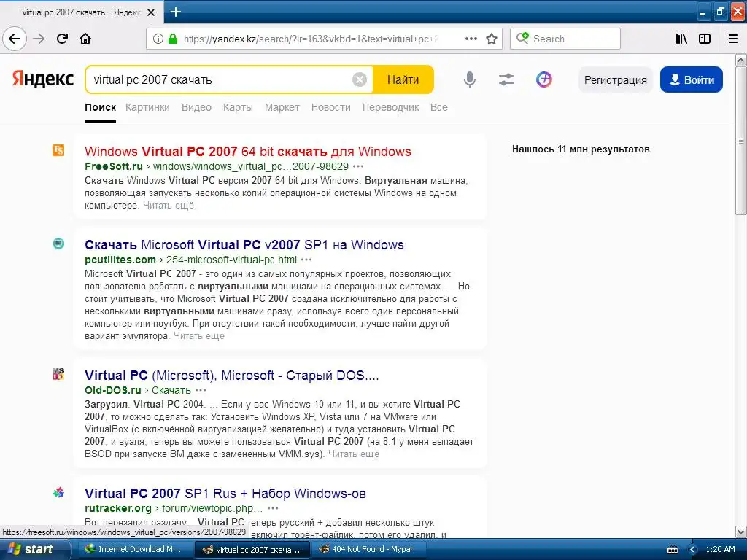Click the page scrollbar up arrow
Screen dimensions: 747x560
[x=741, y=60]
